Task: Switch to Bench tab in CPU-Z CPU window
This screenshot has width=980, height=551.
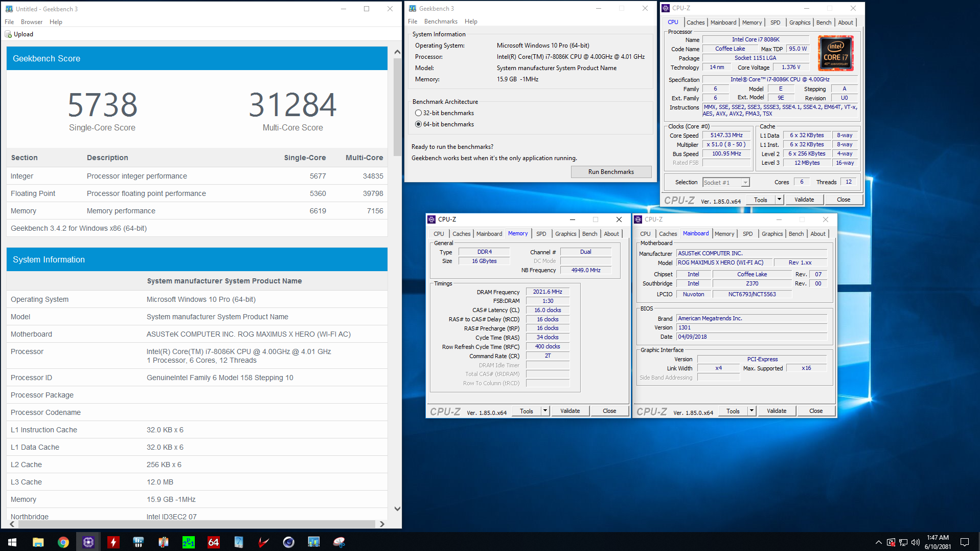Action: [x=824, y=23]
